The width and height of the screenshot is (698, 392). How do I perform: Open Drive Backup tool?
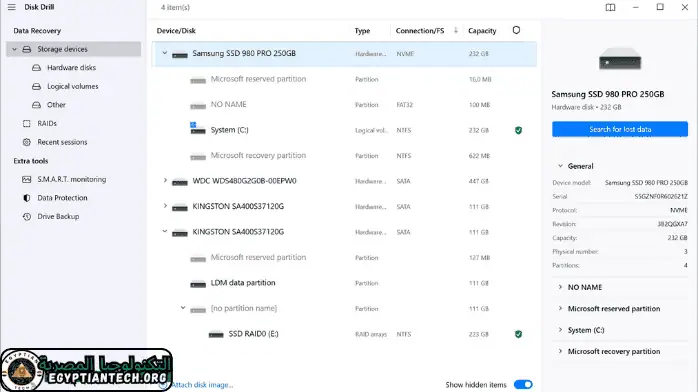click(x=58, y=217)
